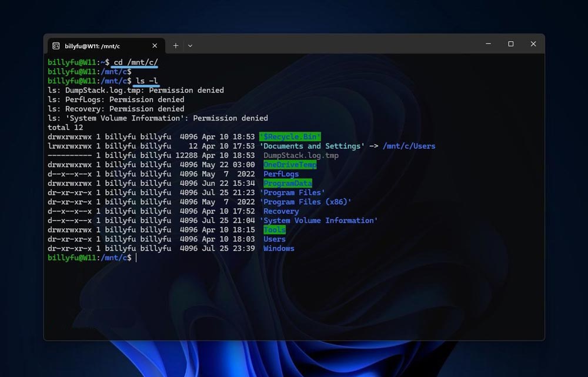Click the highlighted Tools directory name

coord(275,230)
